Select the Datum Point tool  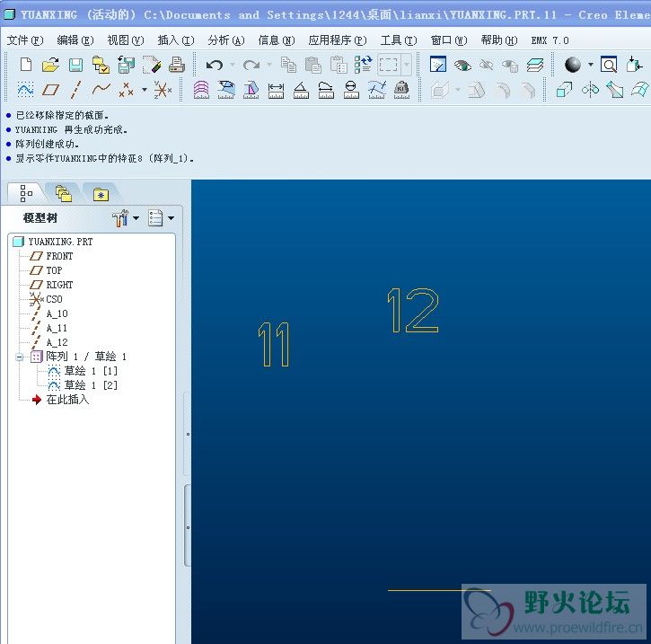[x=126, y=90]
